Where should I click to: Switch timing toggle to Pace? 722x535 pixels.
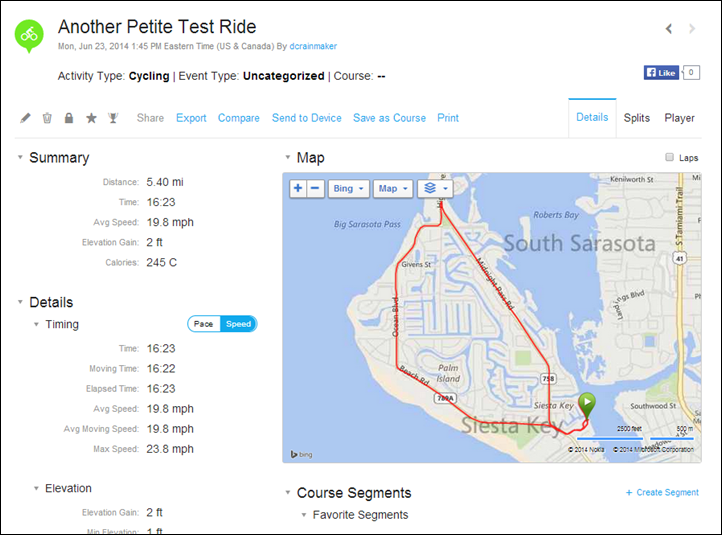(204, 324)
